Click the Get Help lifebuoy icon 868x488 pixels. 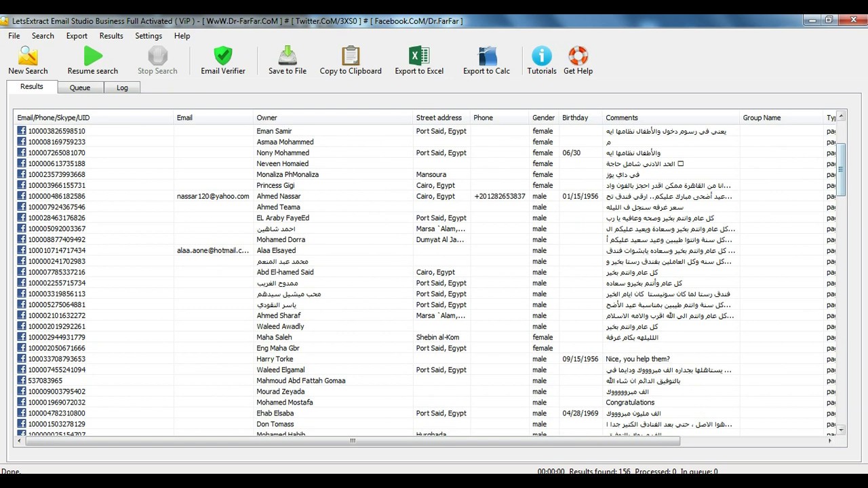point(578,56)
